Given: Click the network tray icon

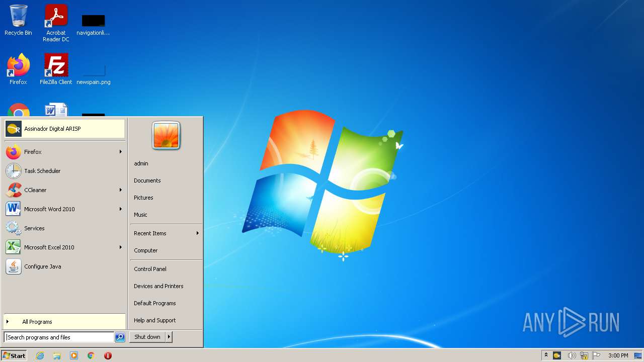Looking at the screenshot, I should 584,355.
